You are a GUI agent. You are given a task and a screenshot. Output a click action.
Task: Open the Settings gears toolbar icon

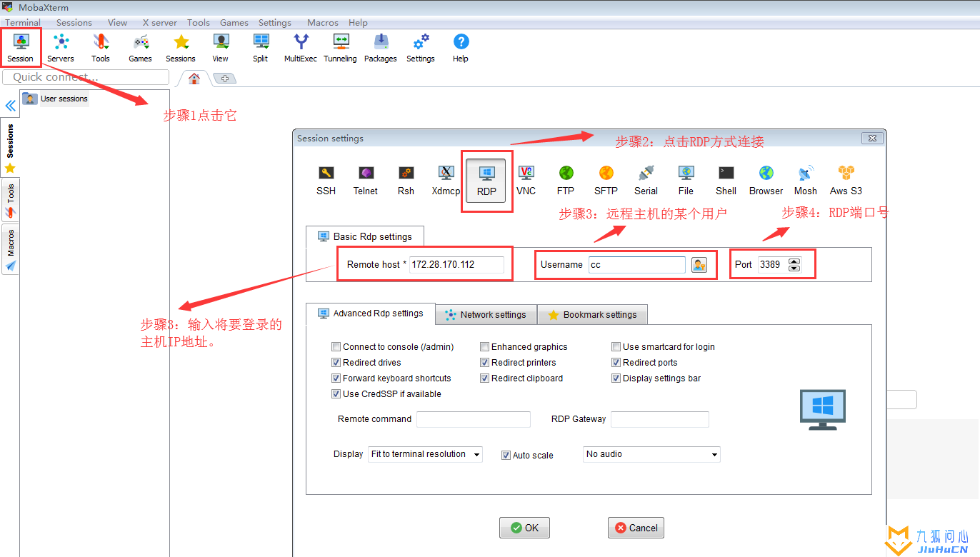tap(421, 48)
